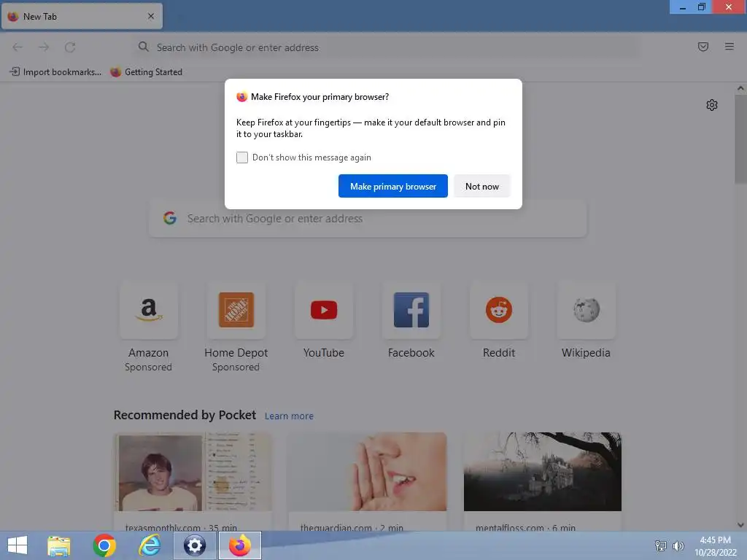Open the Firefox hamburger application menu
The height and width of the screenshot is (560, 747).
pyautogui.click(x=729, y=47)
